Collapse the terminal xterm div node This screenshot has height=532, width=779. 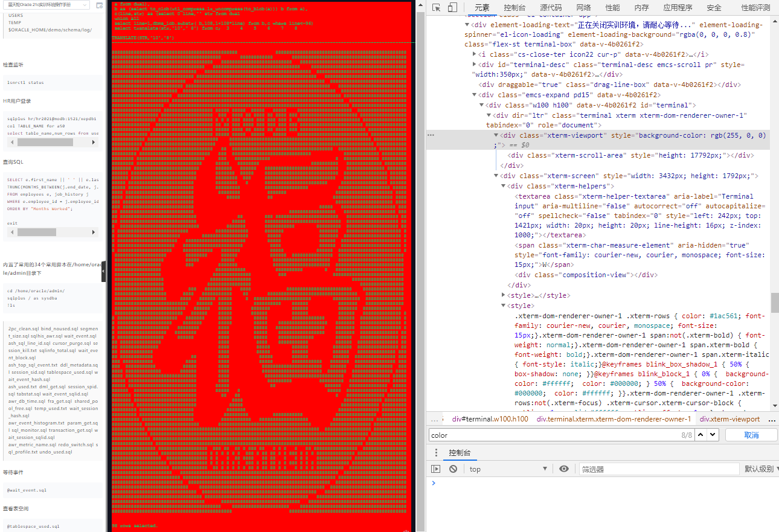pos(489,115)
